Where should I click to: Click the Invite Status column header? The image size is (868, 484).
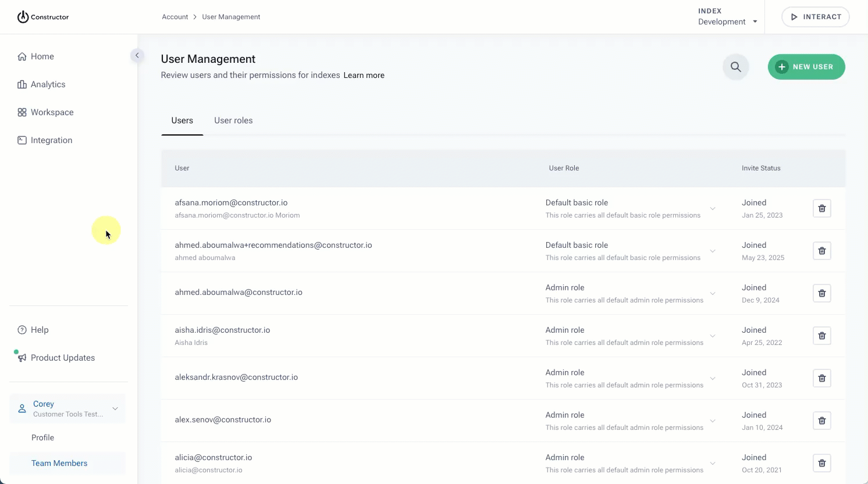coord(761,168)
